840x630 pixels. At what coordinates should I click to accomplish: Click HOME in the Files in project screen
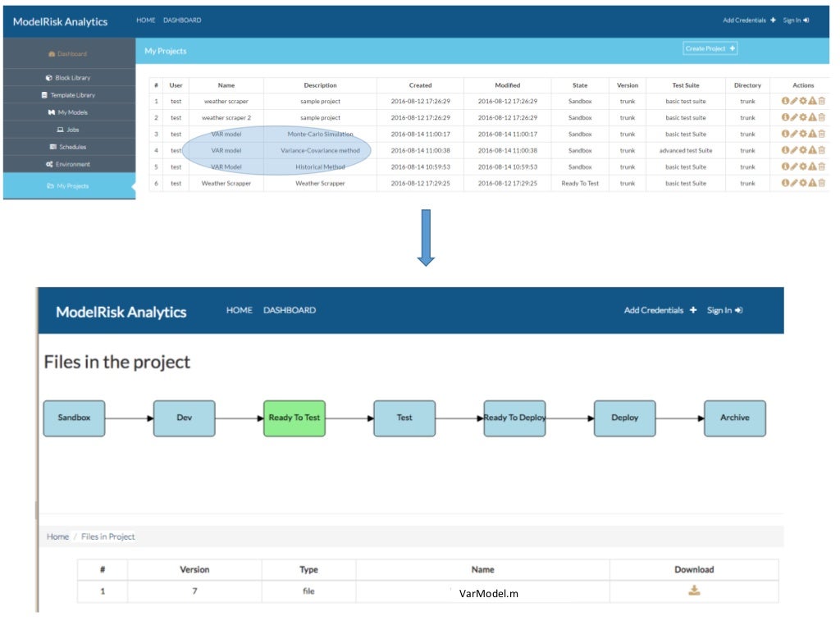point(239,310)
